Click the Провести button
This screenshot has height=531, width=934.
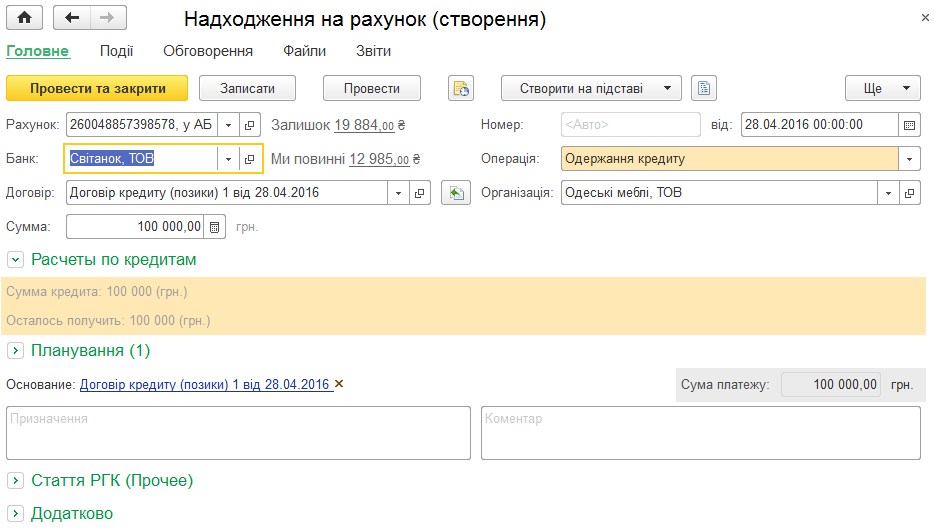point(372,88)
